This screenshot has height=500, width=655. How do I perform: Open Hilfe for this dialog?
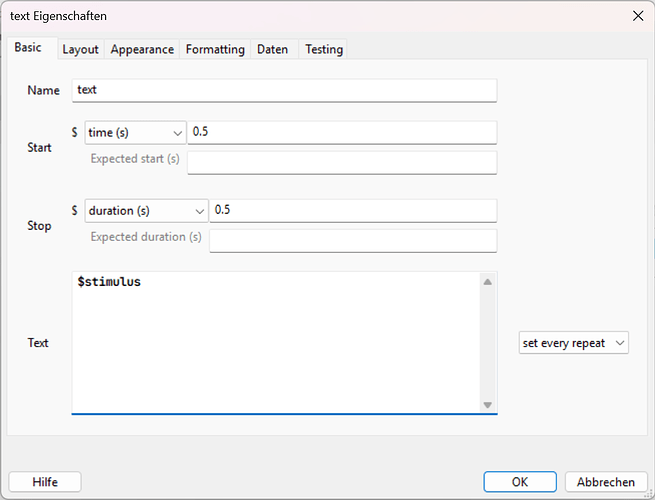[45, 482]
